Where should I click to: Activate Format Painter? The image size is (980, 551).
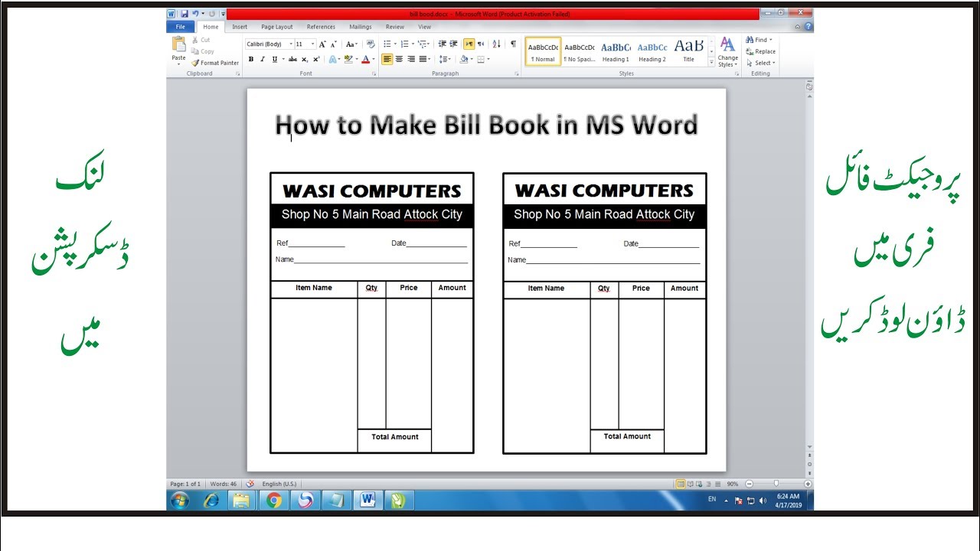tap(215, 63)
